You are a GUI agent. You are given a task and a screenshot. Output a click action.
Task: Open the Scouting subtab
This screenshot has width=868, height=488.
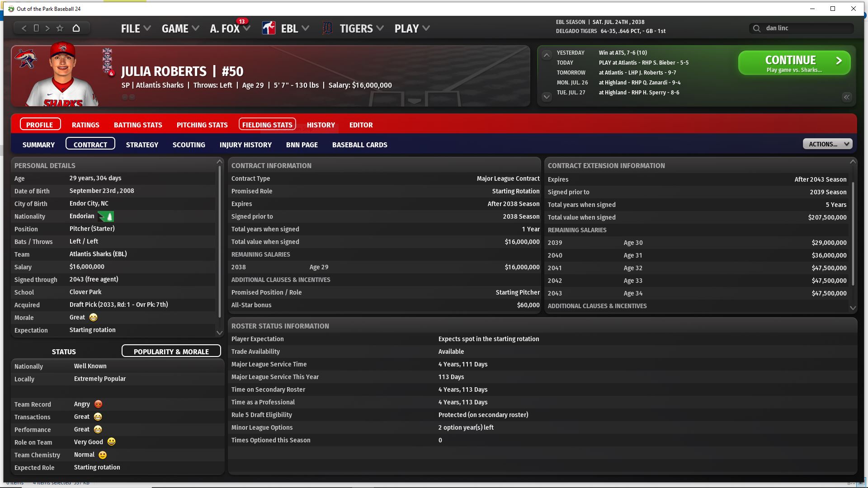click(x=189, y=145)
